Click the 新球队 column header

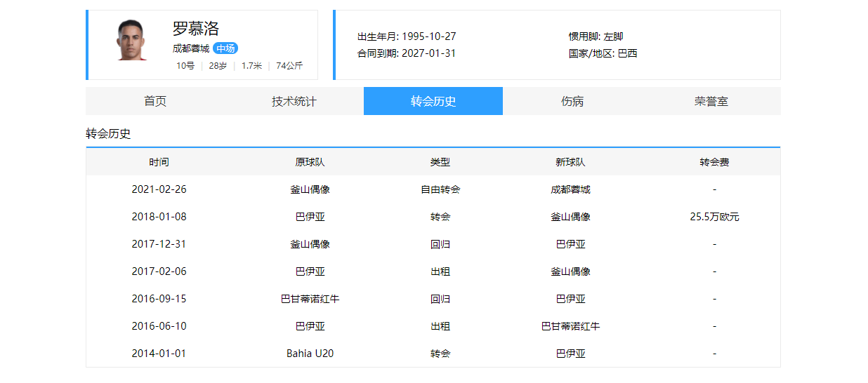pyautogui.click(x=570, y=162)
